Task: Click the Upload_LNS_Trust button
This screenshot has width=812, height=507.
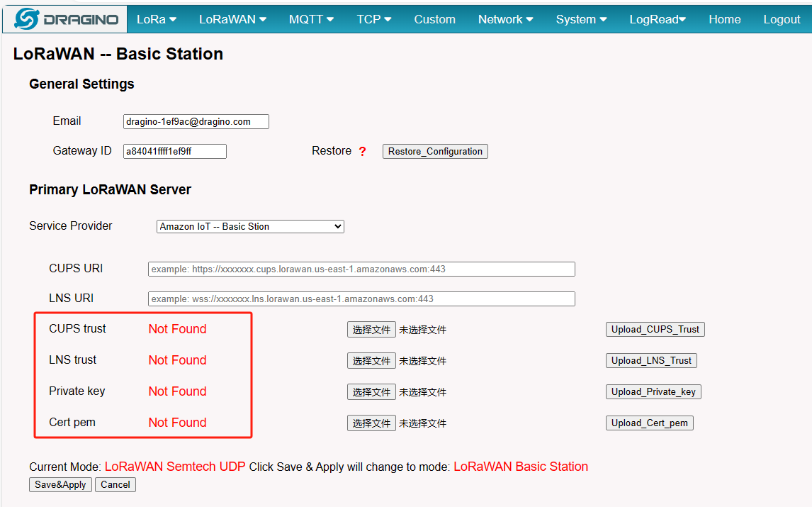Action: click(651, 360)
